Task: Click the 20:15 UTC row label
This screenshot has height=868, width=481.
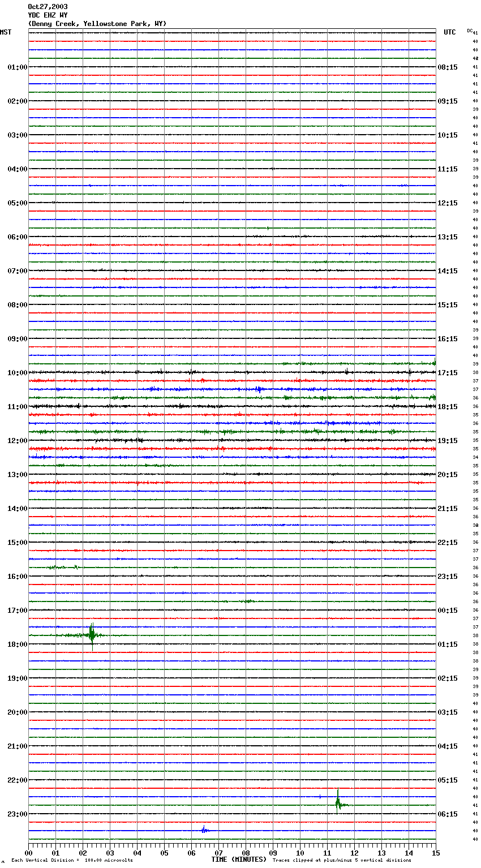Action: pyautogui.click(x=448, y=475)
